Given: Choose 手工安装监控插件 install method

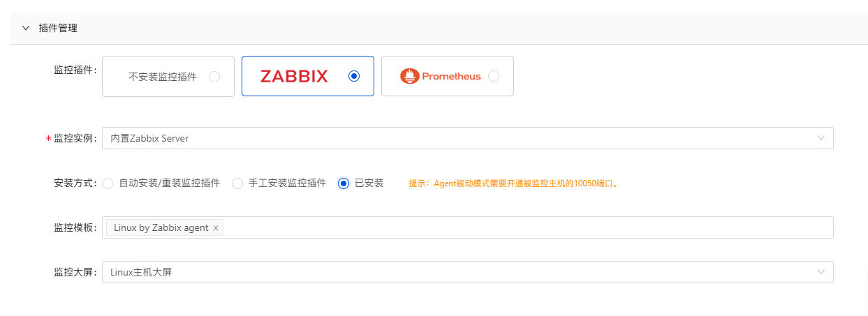Looking at the screenshot, I should [237, 183].
